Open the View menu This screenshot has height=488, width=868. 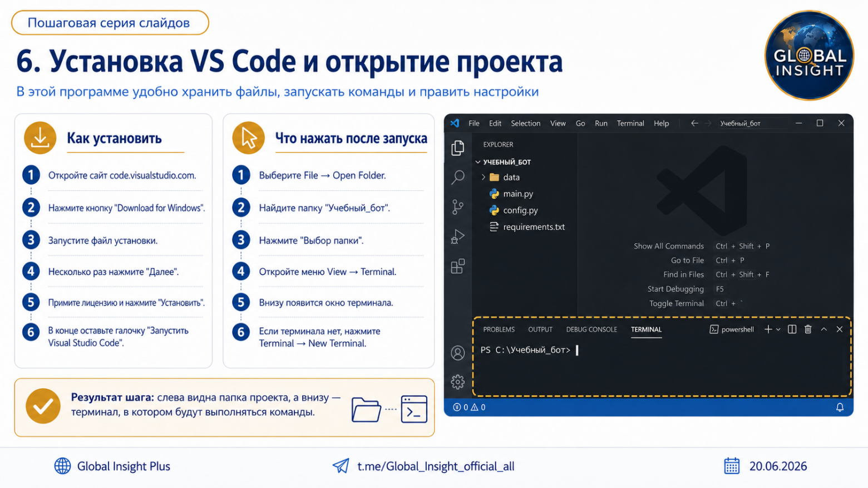coord(558,123)
